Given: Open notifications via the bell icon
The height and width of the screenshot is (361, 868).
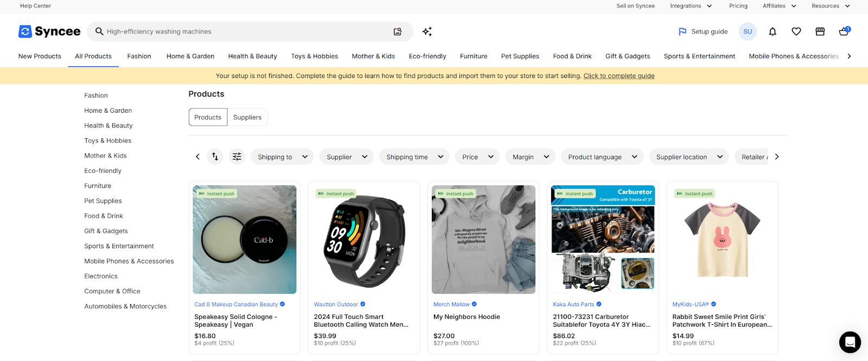Looking at the screenshot, I should (x=772, y=31).
